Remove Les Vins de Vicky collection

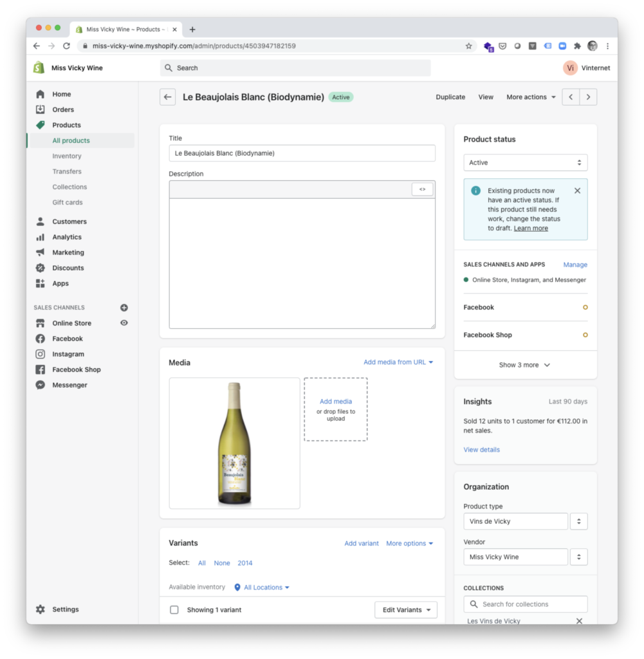click(579, 621)
